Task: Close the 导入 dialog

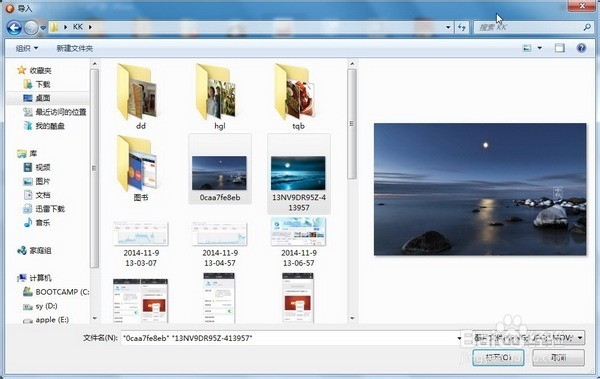Action: coord(582,6)
